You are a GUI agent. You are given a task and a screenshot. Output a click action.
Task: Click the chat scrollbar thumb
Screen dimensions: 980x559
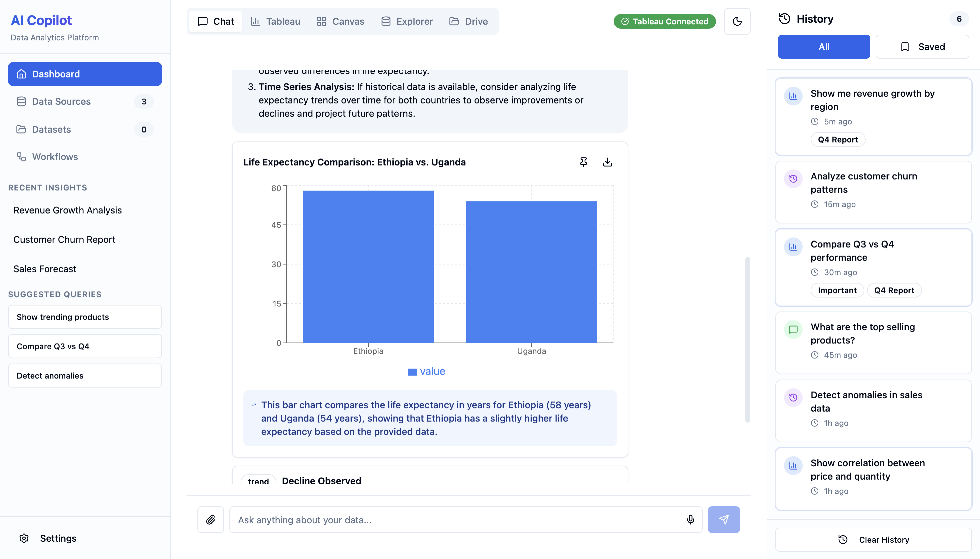(x=747, y=340)
